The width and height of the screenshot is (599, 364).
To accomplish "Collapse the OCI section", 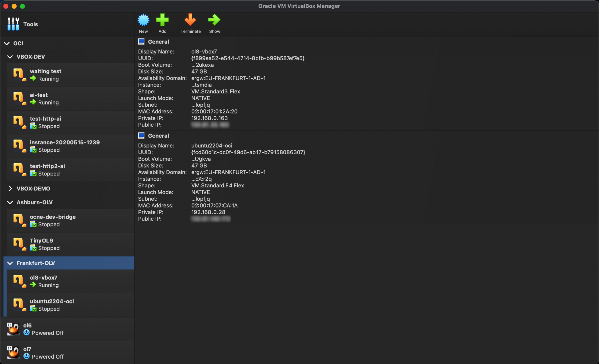I will [x=7, y=43].
